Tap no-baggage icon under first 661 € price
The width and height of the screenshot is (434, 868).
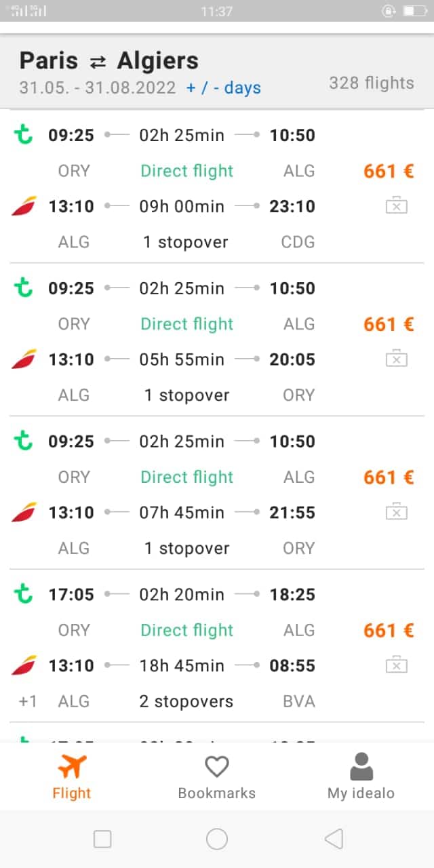coord(397,205)
